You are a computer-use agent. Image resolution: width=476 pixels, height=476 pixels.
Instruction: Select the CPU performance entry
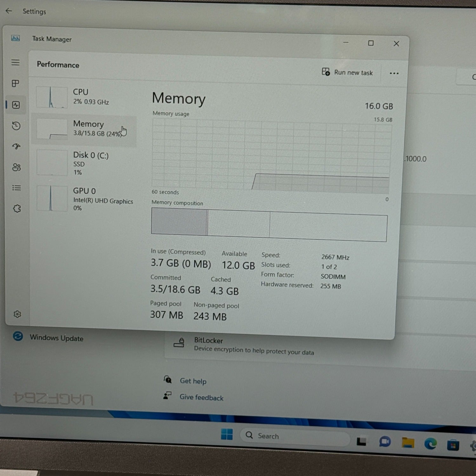tap(84, 97)
